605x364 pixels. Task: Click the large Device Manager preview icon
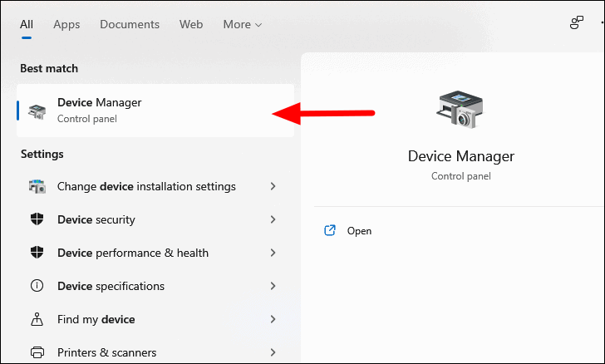pyautogui.click(x=460, y=109)
